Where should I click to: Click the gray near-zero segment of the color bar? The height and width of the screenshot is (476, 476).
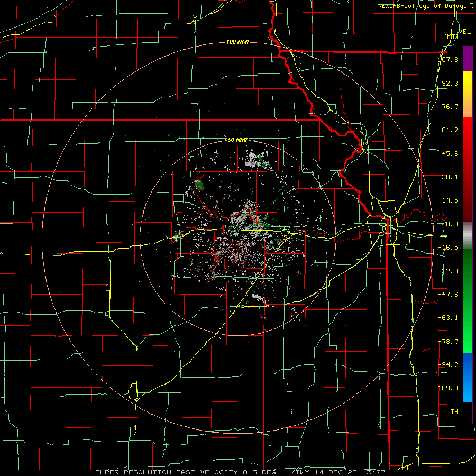[467, 235]
